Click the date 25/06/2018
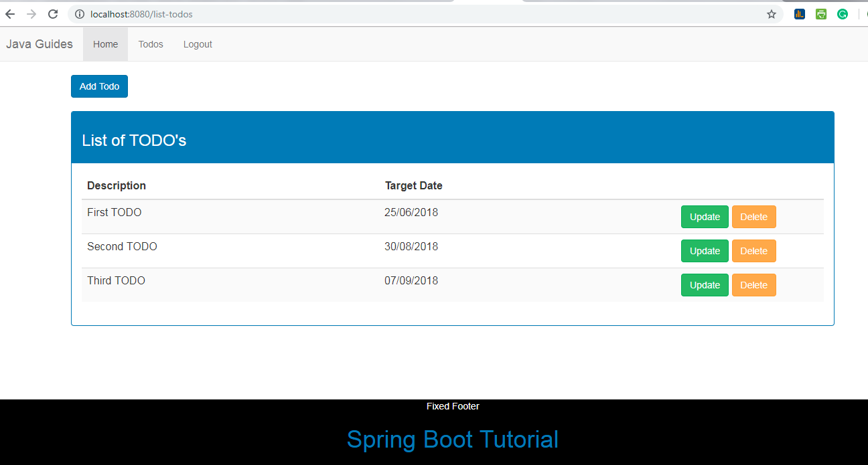The image size is (868, 465). (411, 213)
